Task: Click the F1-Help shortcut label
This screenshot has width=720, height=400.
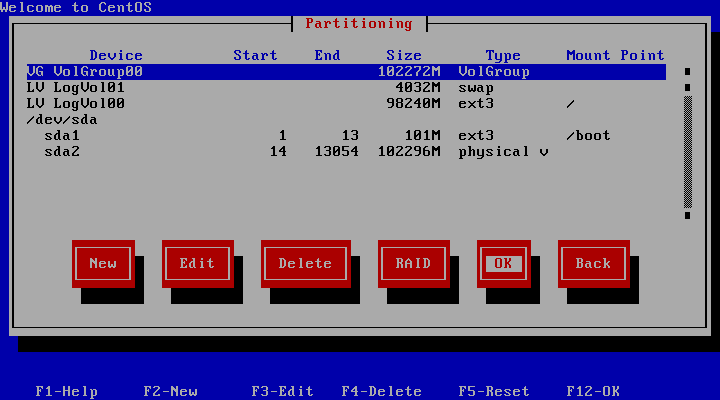Action: coord(66,391)
